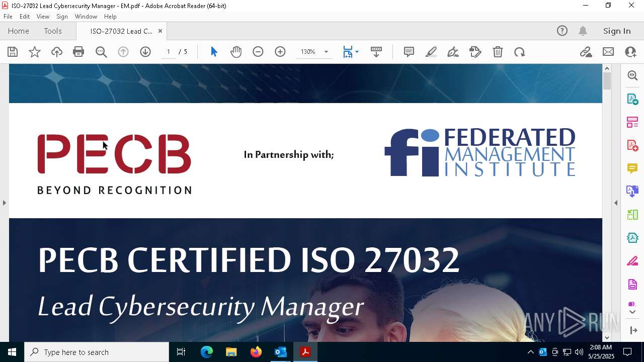Open the purple document tool in right pane
Viewport: 644px width, 362px height.
(x=632, y=284)
